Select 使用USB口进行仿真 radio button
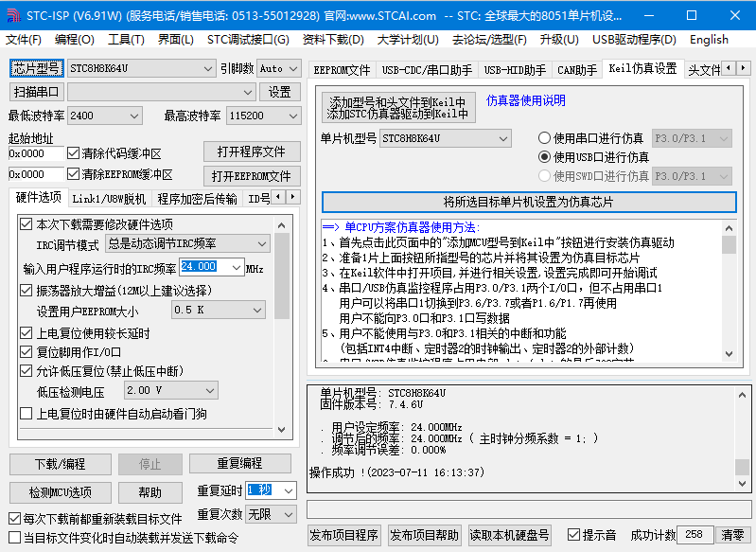Viewport: 756px width, 552px height. pyautogui.click(x=544, y=157)
